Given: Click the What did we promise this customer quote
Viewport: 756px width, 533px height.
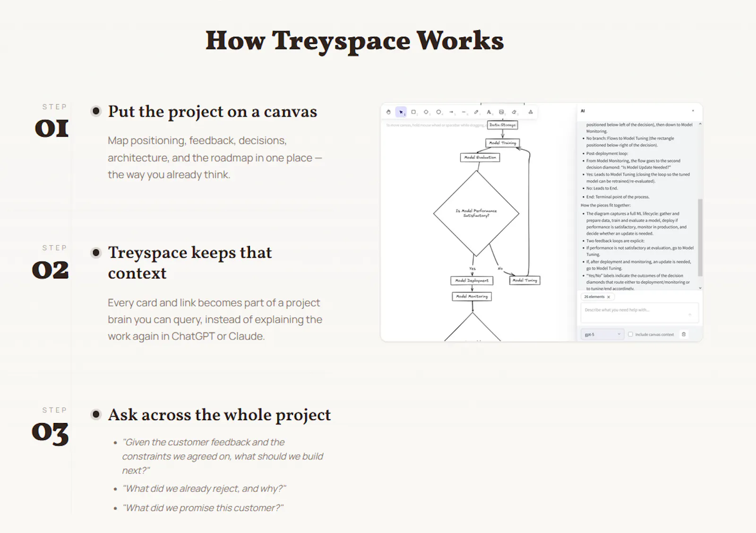Looking at the screenshot, I should 203,508.
